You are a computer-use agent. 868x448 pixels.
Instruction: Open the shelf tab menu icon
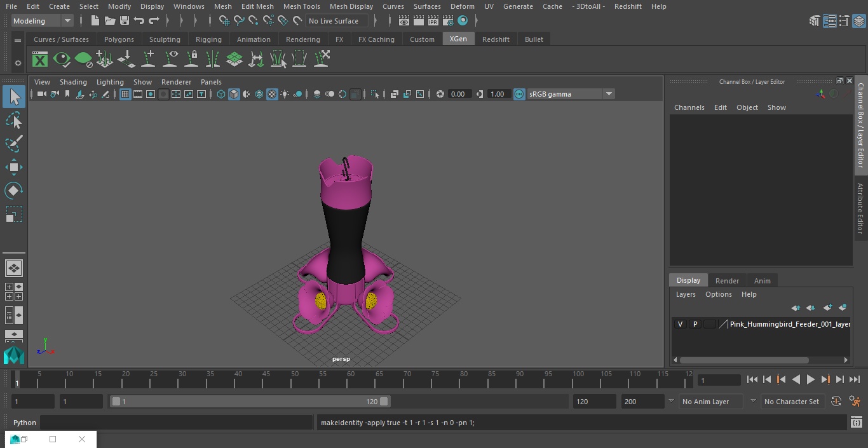point(18,40)
